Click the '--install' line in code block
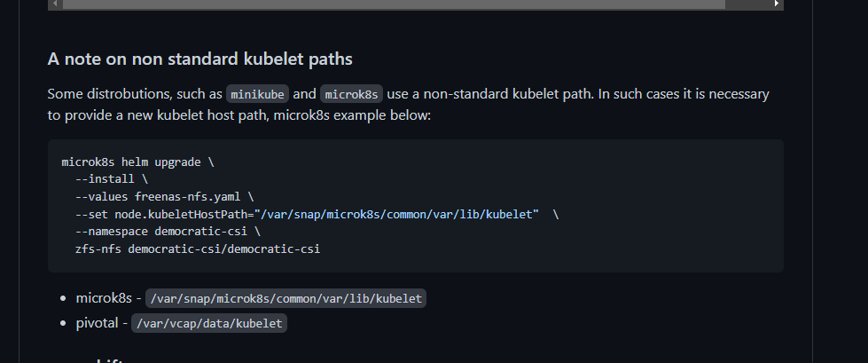 tap(112, 179)
